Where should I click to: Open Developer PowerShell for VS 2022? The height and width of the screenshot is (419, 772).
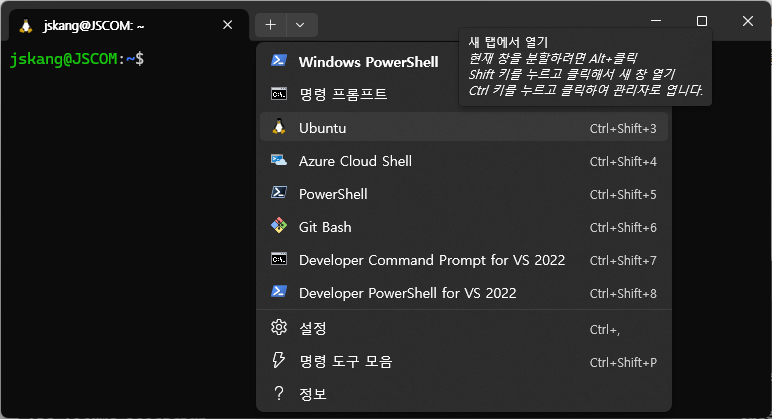pyautogui.click(x=464, y=292)
